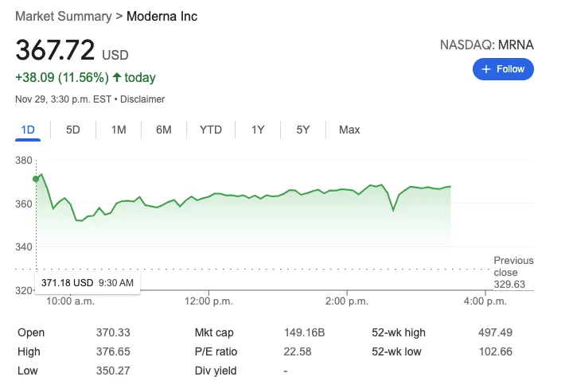Select the 5Y range tab

tap(303, 130)
